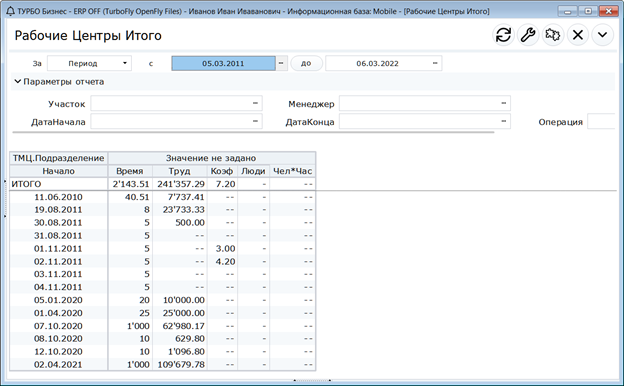The height and width of the screenshot is (386, 624).
Task: Click the Участок input field
Action: coord(170,103)
